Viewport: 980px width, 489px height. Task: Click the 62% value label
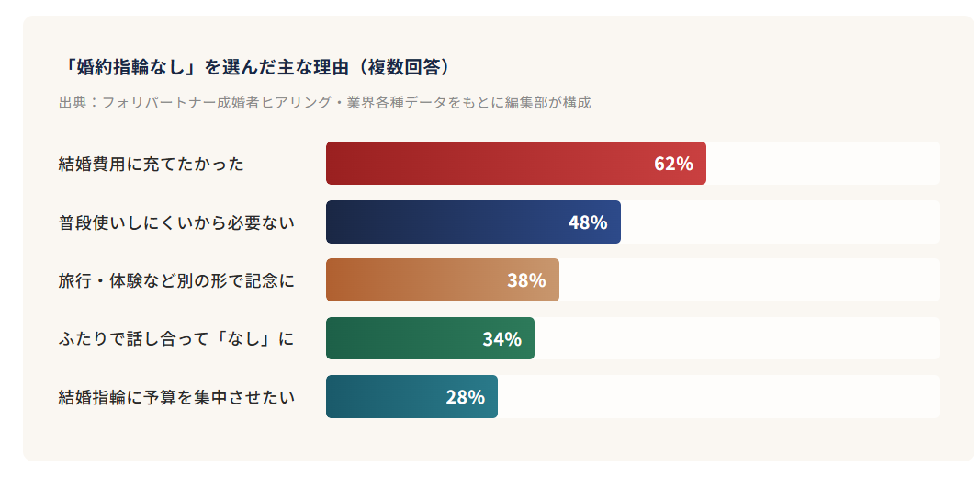673,164
